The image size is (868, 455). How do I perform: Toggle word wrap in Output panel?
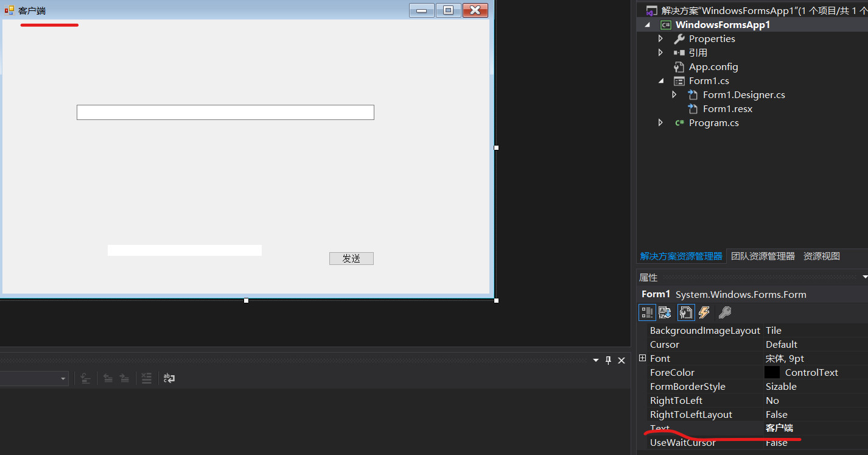coord(169,378)
